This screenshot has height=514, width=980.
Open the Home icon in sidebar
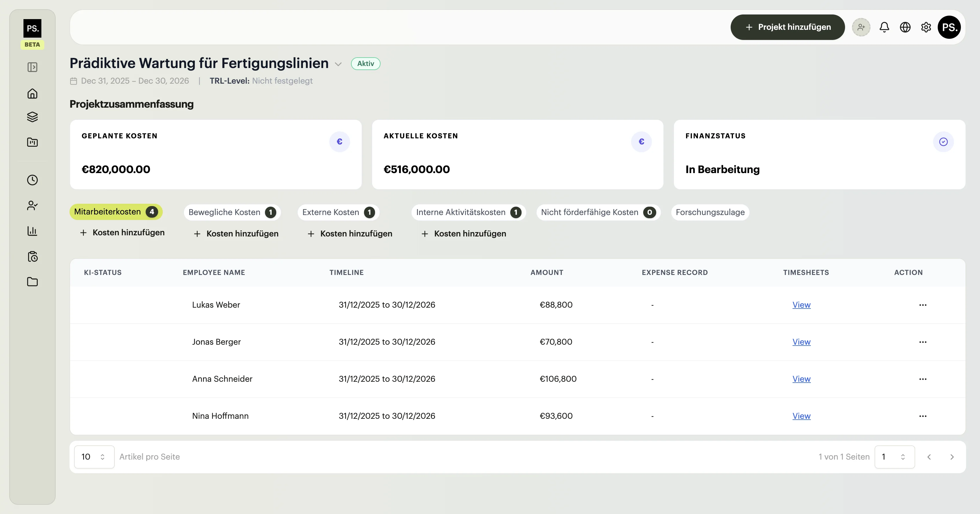tap(32, 93)
